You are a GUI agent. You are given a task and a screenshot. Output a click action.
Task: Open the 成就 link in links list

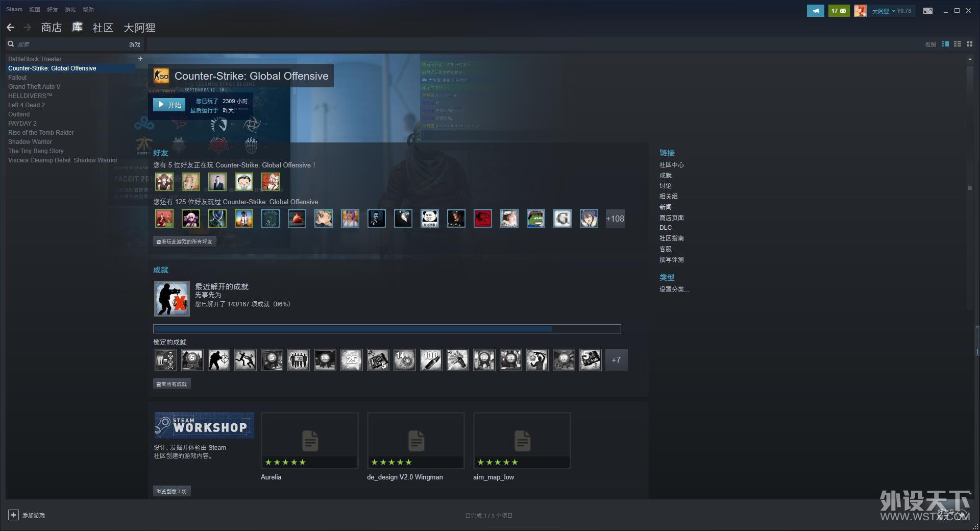(x=666, y=176)
